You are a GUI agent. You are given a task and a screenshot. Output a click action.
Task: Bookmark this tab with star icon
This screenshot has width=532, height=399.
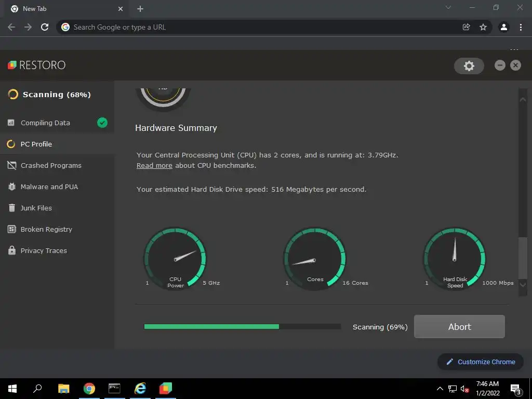[x=483, y=27]
